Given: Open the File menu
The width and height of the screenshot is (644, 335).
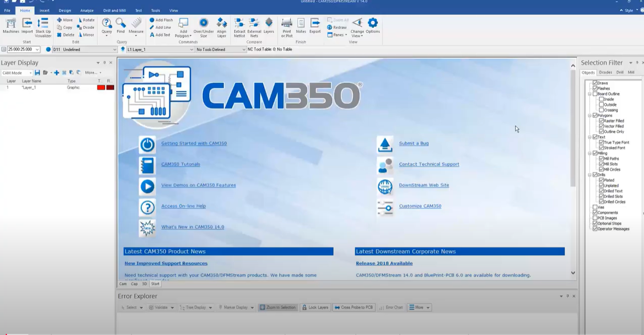Looking at the screenshot, I should tap(7, 10).
